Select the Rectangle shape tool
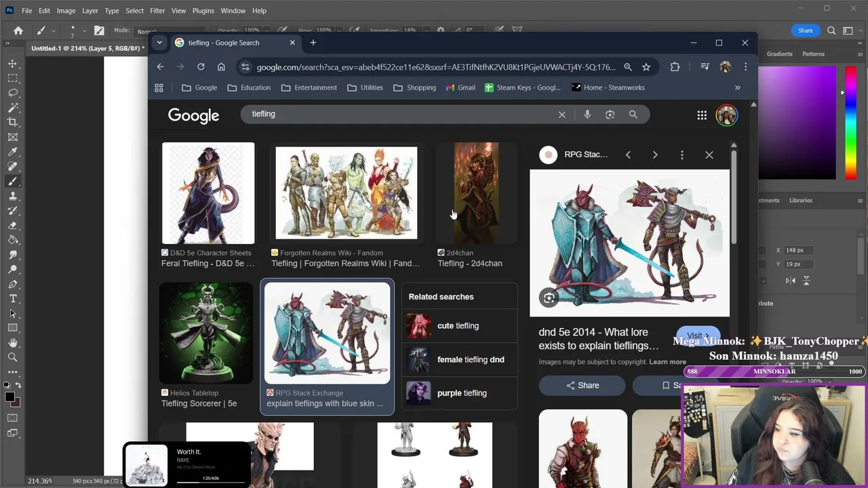Image resolution: width=868 pixels, height=488 pixels. coord(13,328)
